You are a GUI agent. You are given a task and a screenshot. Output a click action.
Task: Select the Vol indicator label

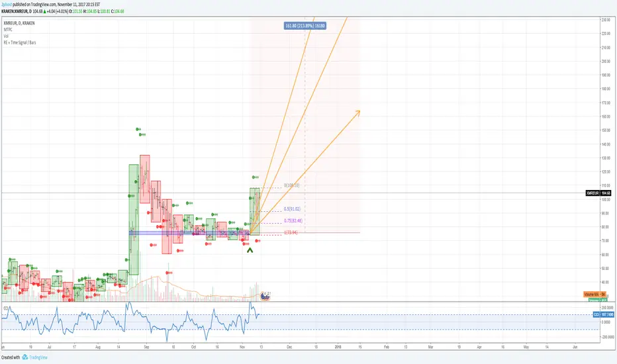click(6, 36)
